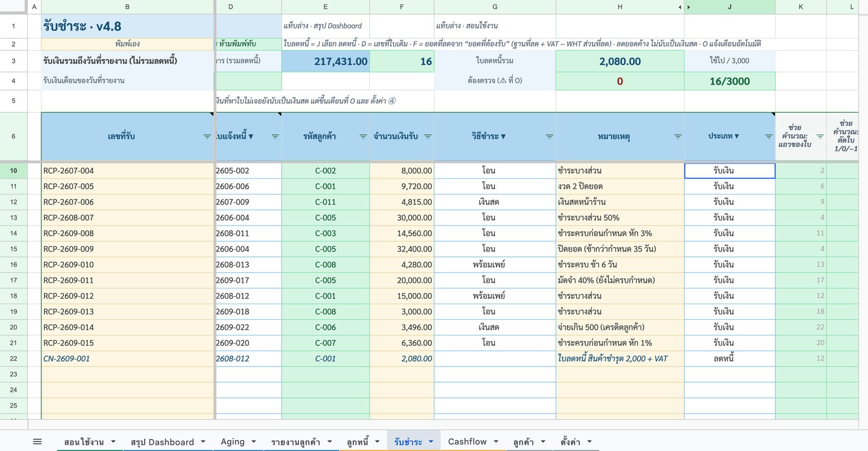Open dropdown arrow on Cashflow tab
The height and width of the screenshot is (451, 868).
point(496,442)
